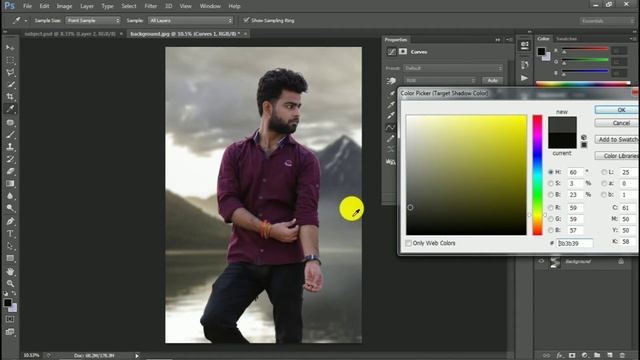Select the Rectangular Marquee tool
The width and height of the screenshot is (640, 360).
coord(10,60)
